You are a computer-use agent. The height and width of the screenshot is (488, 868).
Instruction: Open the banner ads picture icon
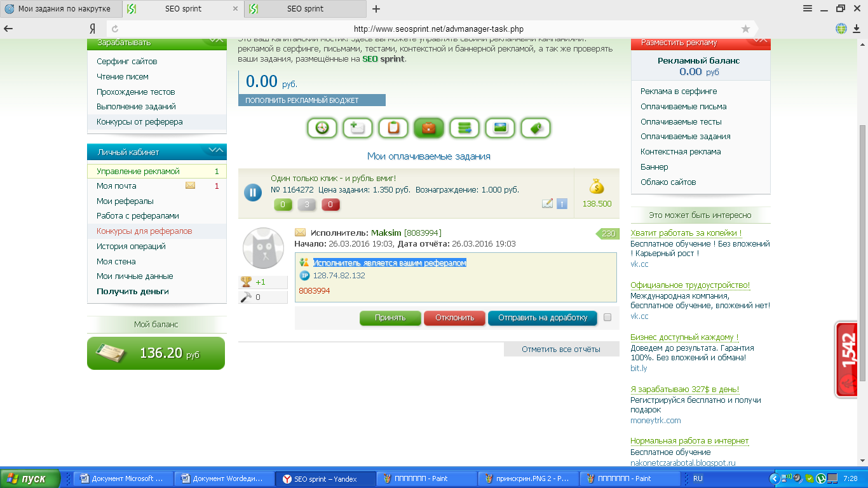click(x=500, y=128)
